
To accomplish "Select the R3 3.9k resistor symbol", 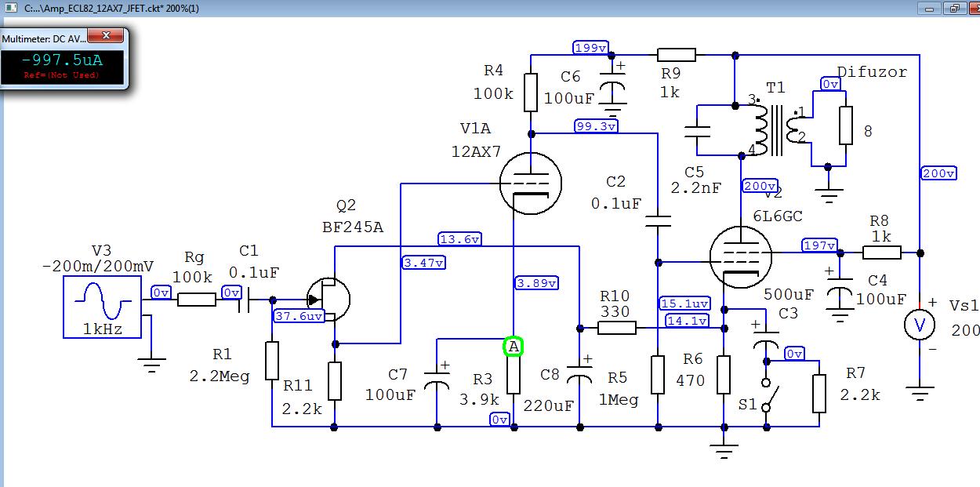I will click(514, 376).
